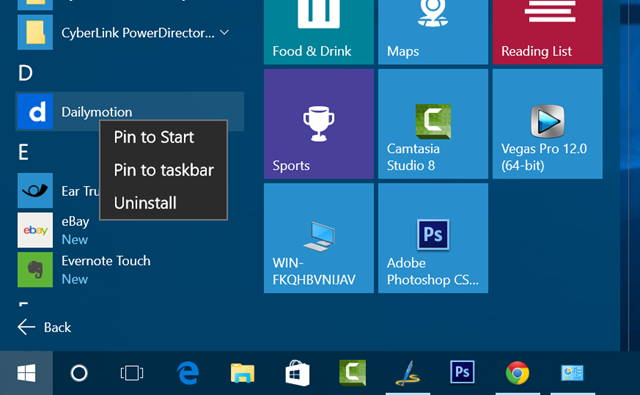640x395 pixels.
Task: Open the WIN-FKQHBVNIJAV computer tile
Action: coord(319,238)
